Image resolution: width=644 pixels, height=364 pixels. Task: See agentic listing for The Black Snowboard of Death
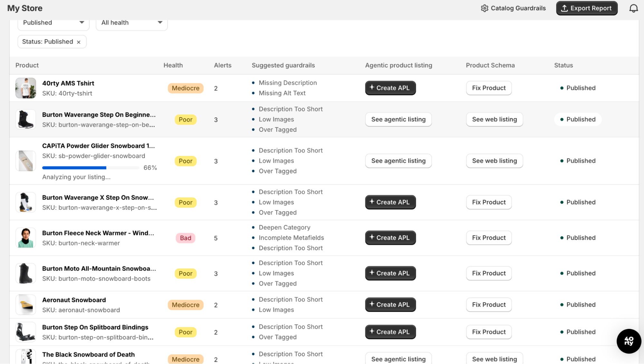pyautogui.click(x=398, y=359)
